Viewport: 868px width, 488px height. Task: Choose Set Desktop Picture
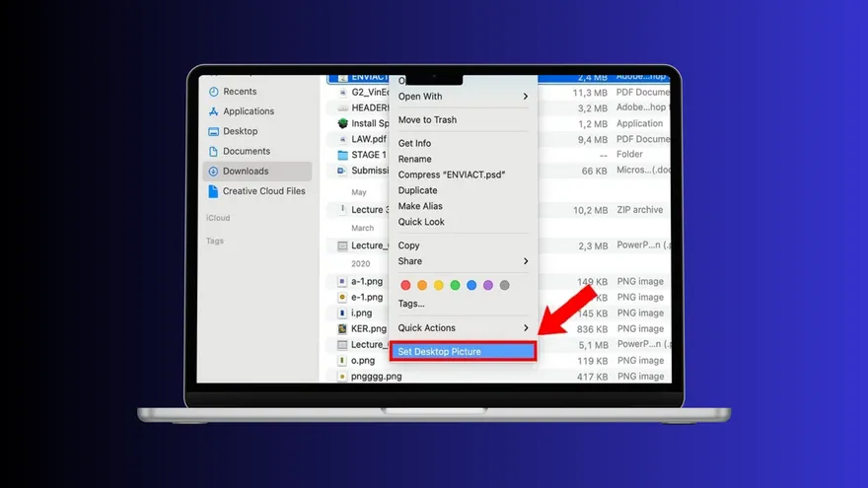coord(463,351)
